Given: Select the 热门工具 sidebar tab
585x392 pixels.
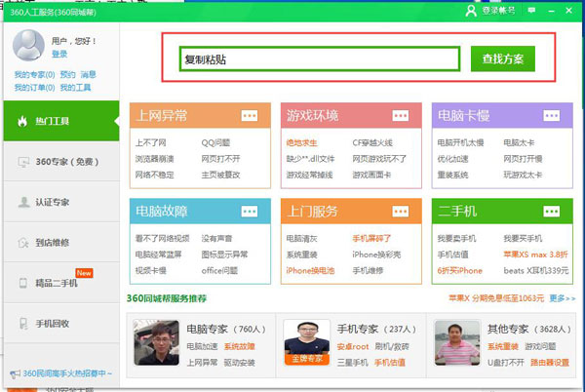Looking at the screenshot, I should [x=61, y=121].
